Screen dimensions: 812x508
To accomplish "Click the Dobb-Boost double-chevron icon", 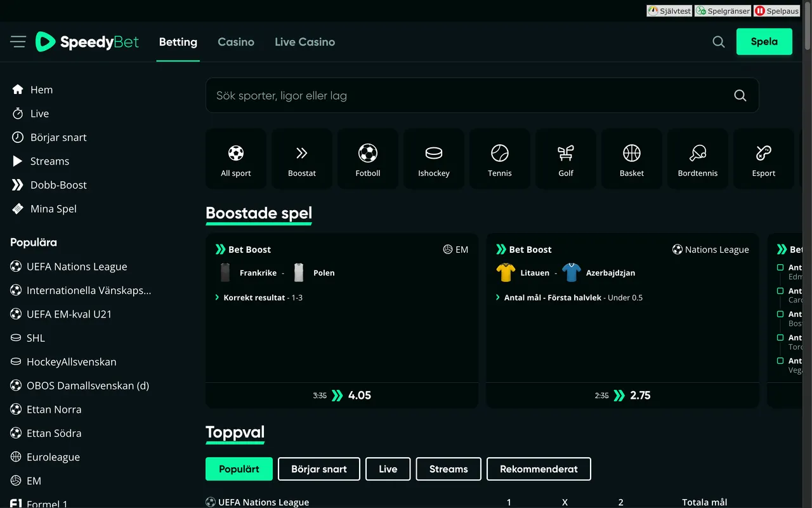I will 18,185.
